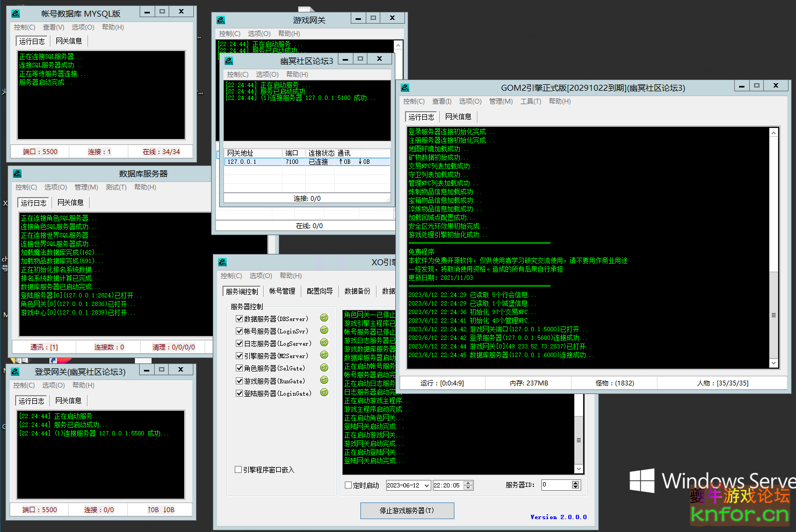Image resolution: width=796 pixels, height=532 pixels.
Task: Toggle 引擎服务器(M2Server) checkbox
Action: (239, 355)
